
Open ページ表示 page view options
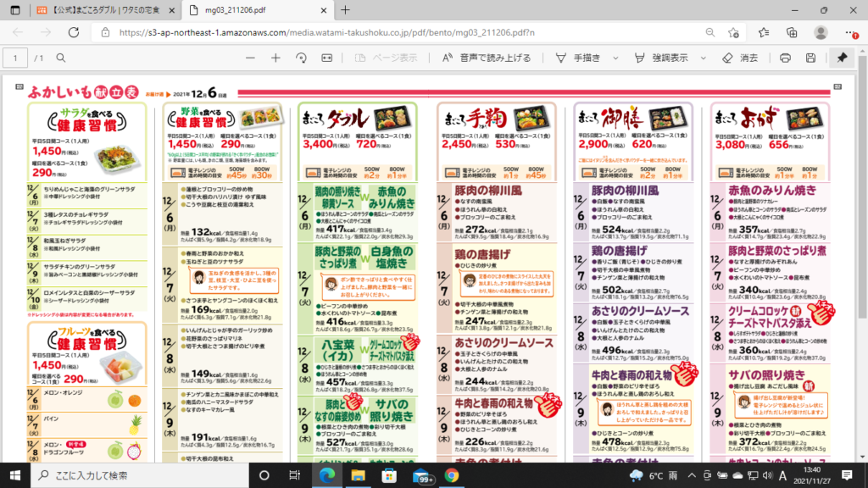click(x=386, y=58)
